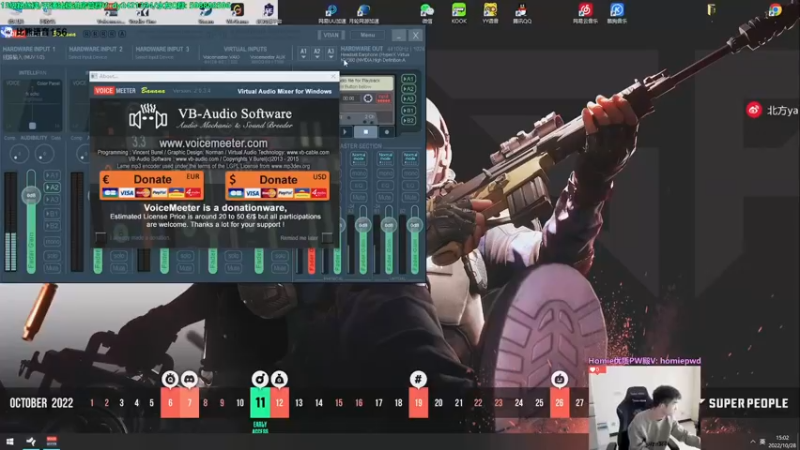Open the A1 hardware out device list
Screen dimensions: 800x450
pyautogui.click(x=303, y=53)
